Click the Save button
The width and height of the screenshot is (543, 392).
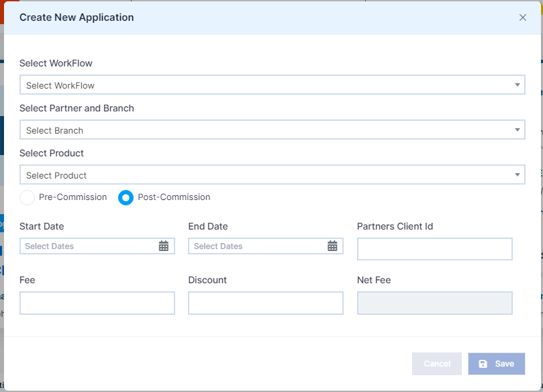coord(497,364)
